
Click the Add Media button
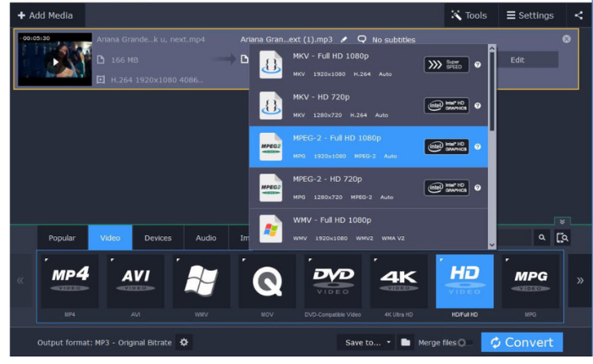[x=46, y=15]
